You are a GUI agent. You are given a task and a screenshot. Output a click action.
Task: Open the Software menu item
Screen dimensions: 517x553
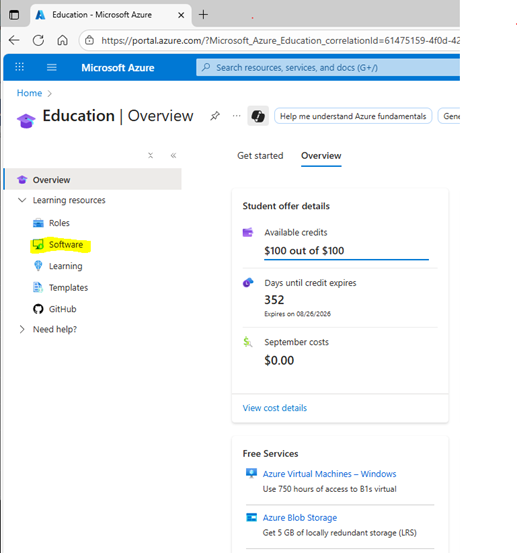coord(66,244)
